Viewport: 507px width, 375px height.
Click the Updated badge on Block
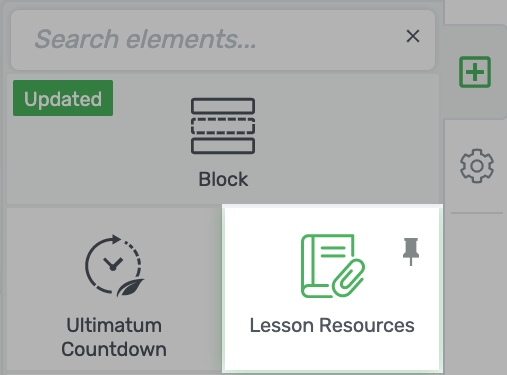[x=63, y=98]
